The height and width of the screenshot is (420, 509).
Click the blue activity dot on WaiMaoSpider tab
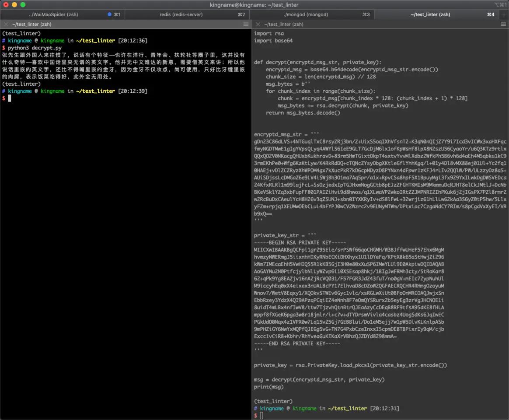(x=109, y=14)
